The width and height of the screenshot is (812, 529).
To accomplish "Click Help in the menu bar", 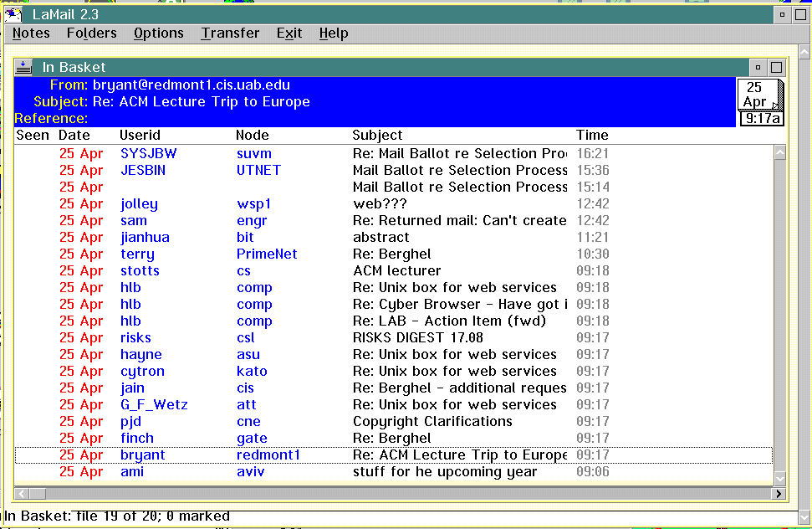I will [333, 33].
